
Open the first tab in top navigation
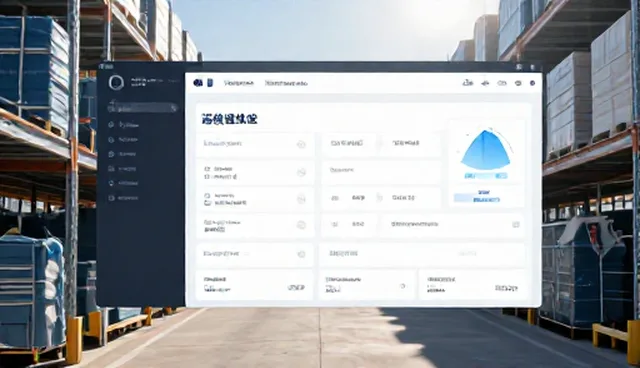[239, 83]
